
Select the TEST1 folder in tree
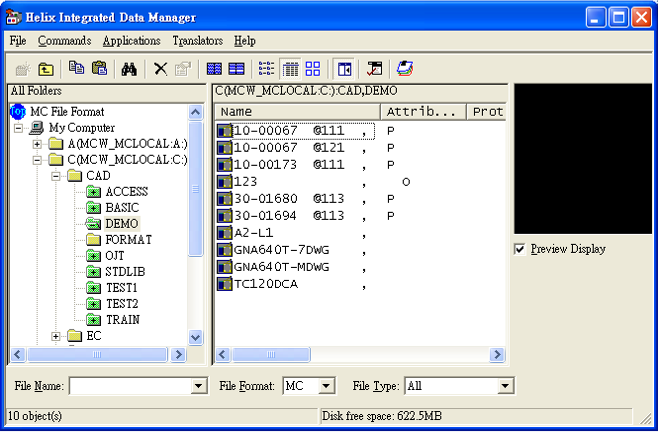pos(122,288)
